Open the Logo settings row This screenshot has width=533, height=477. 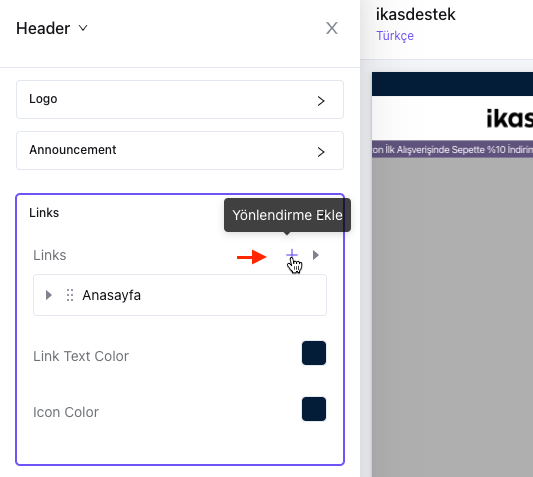click(x=180, y=100)
